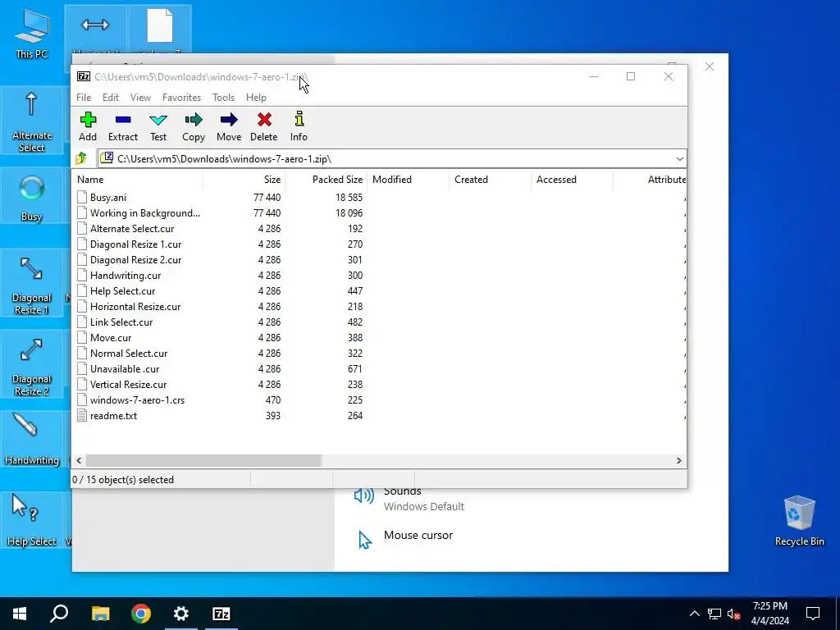Sort by Size column header
Viewport: 840px width, 630px height.
coord(244,180)
